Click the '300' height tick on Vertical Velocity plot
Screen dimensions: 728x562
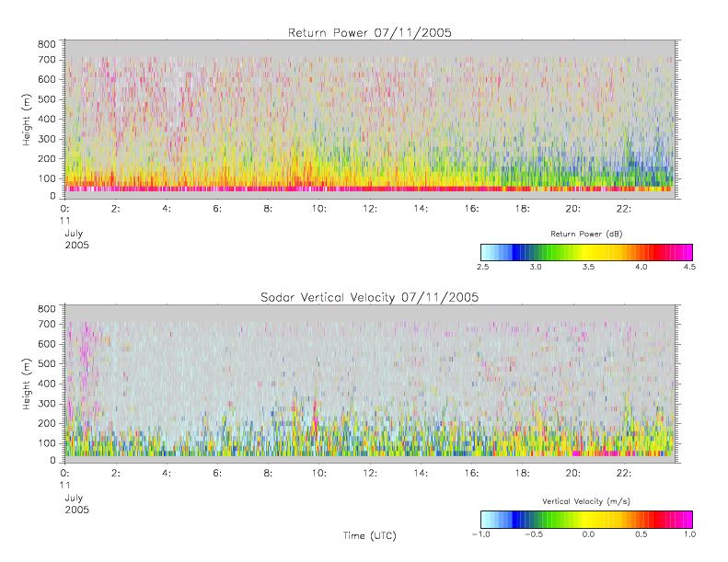[46, 404]
